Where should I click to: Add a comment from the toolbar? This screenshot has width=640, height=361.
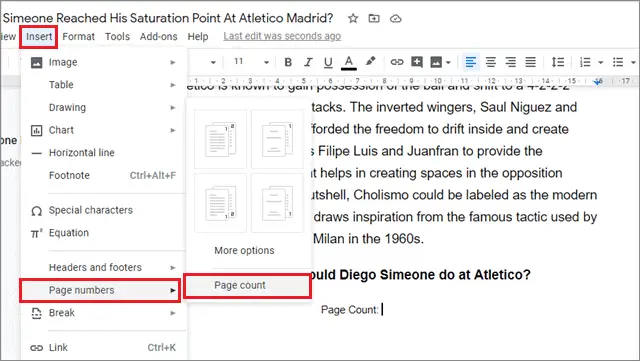coord(417,62)
